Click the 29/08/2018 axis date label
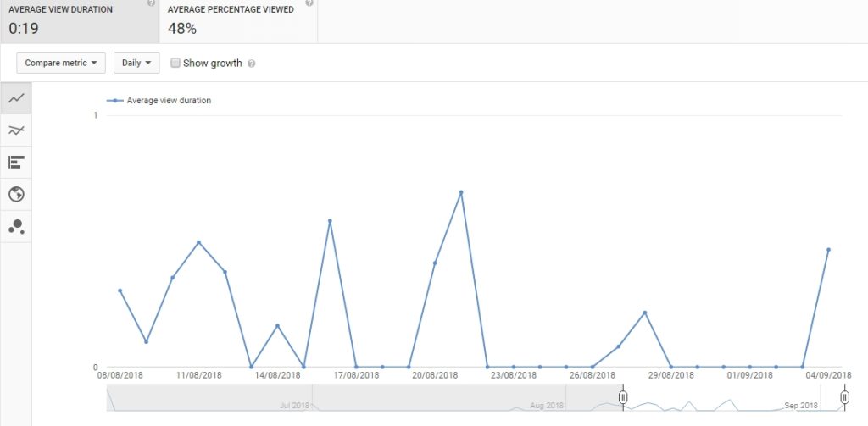Viewport: 868px width, 426px height. (x=671, y=375)
